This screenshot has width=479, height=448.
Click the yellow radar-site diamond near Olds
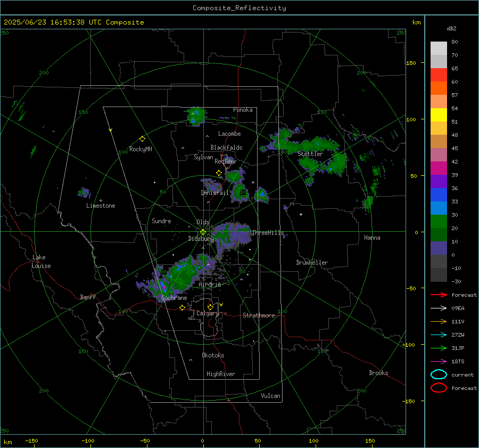[x=203, y=232]
